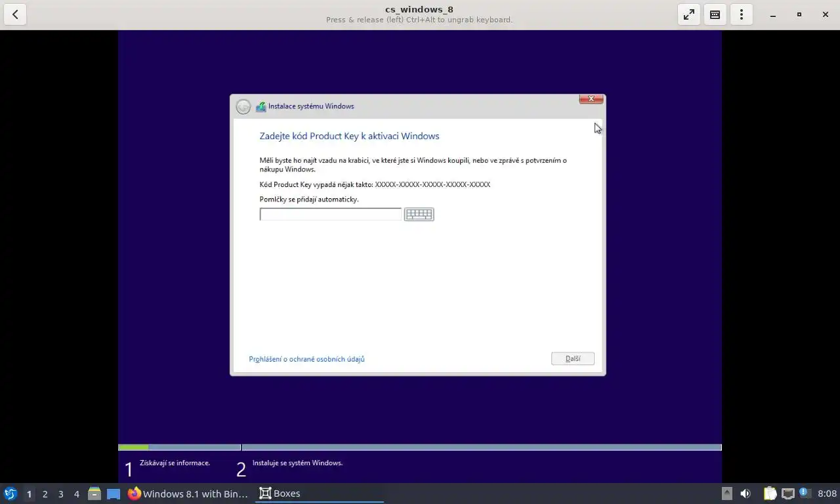This screenshot has width=840, height=504.
Task: Open the application launcher in the taskbar
Action: (x=10, y=493)
